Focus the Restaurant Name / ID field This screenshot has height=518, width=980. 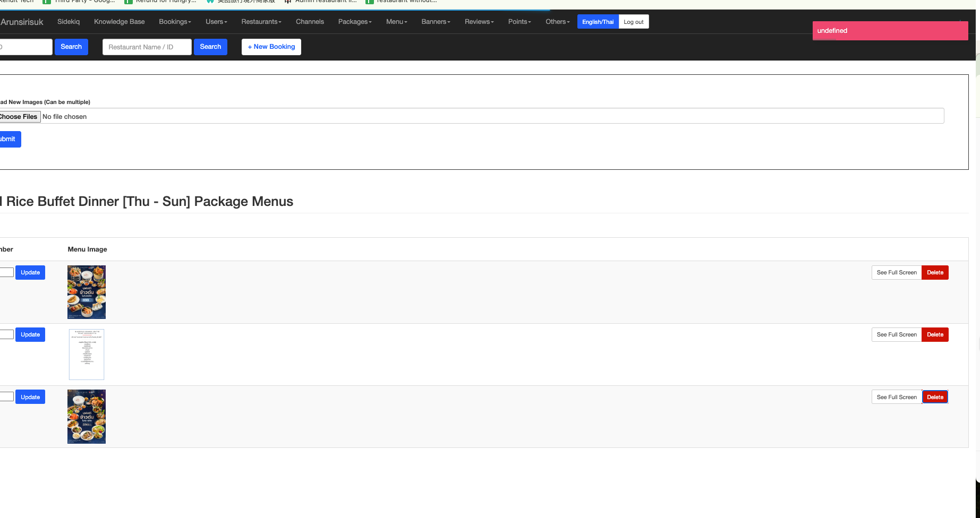[x=147, y=47]
